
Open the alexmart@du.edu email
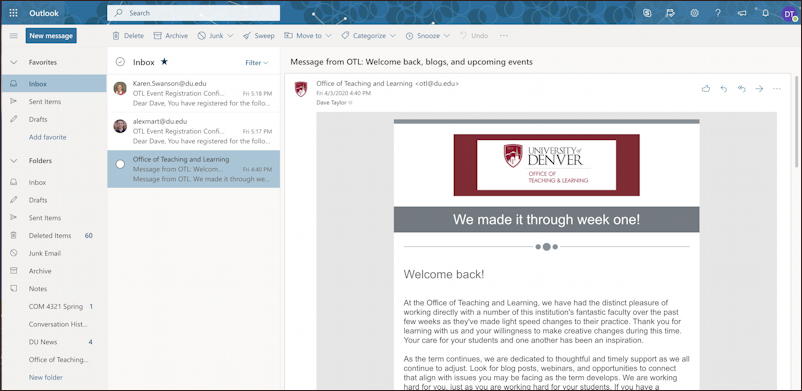click(x=193, y=131)
